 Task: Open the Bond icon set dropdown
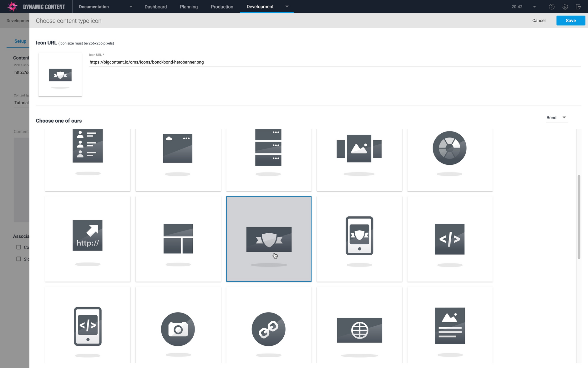point(557,117)
